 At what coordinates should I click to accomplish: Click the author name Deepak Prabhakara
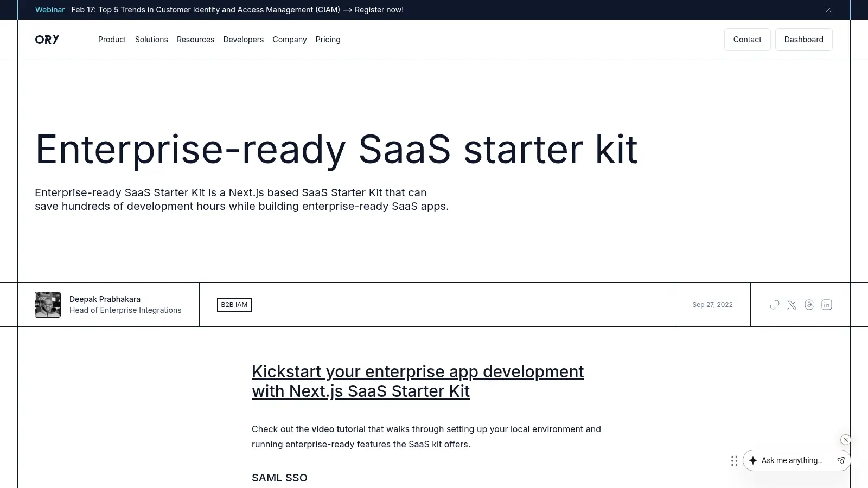pyautogui.click(x=105, y=299)
